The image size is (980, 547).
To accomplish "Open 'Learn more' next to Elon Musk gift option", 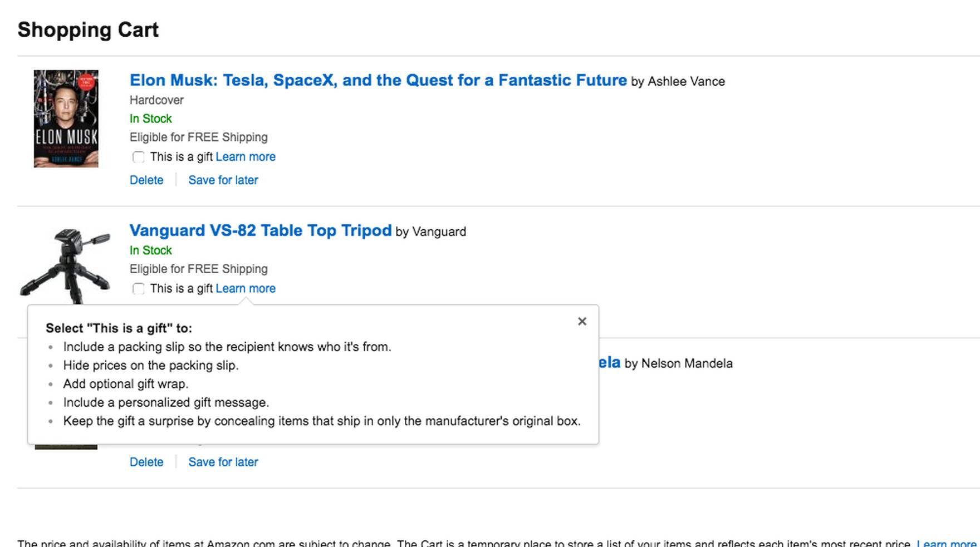I will point(246,156).
